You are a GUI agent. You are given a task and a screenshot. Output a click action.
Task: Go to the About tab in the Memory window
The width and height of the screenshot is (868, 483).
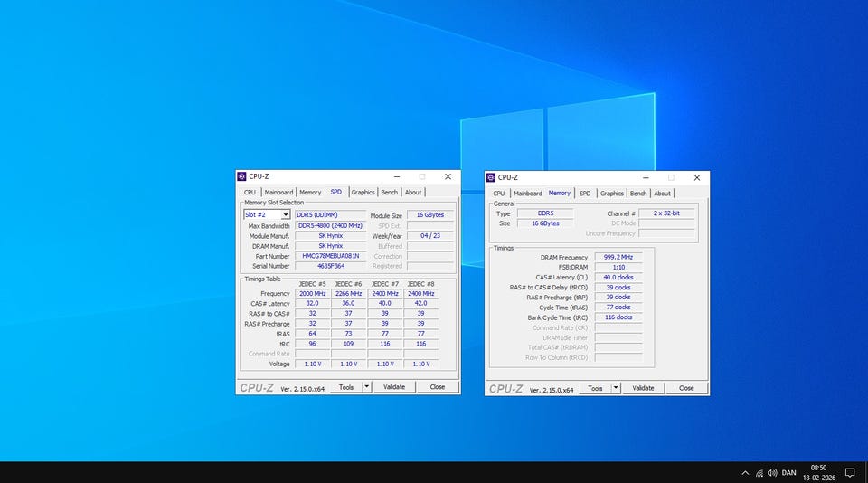[663, 193]
